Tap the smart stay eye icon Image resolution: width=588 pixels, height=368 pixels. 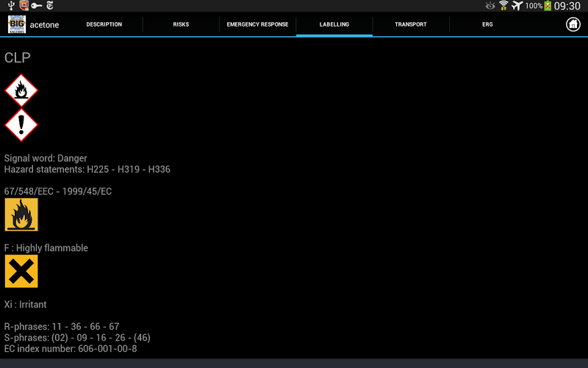(x=490, y=6)
